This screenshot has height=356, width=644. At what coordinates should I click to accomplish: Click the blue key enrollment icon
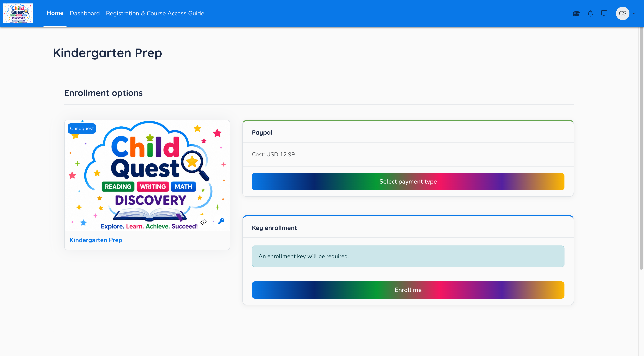pos(221,221)
